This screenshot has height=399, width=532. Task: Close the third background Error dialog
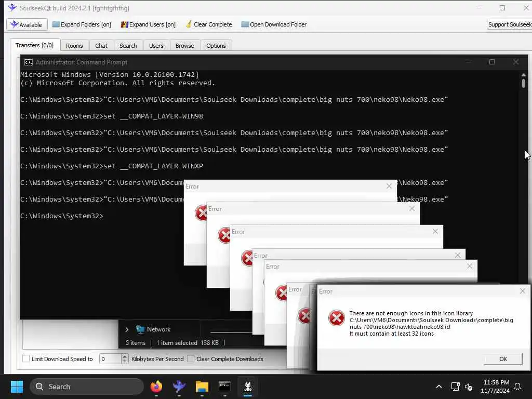(x=435, y=231)
